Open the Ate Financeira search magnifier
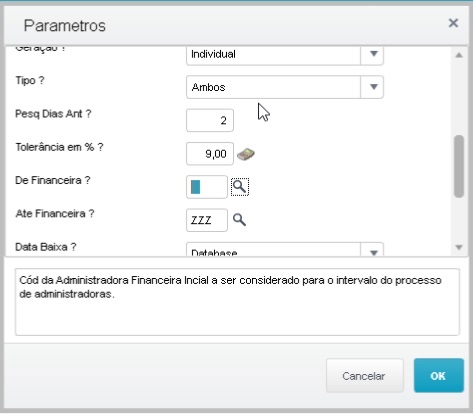Viewport: 473px width, 414px height. pyautogui.click(x=239, y=220)
